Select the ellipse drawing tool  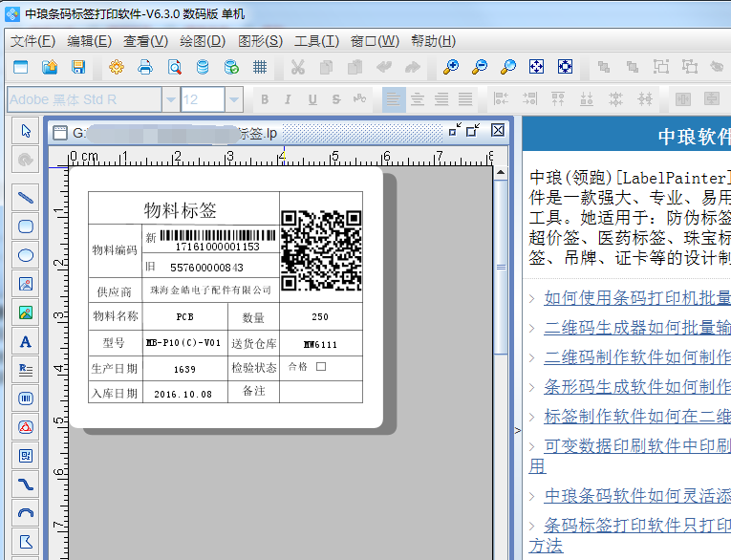click(x=26, y=255)
